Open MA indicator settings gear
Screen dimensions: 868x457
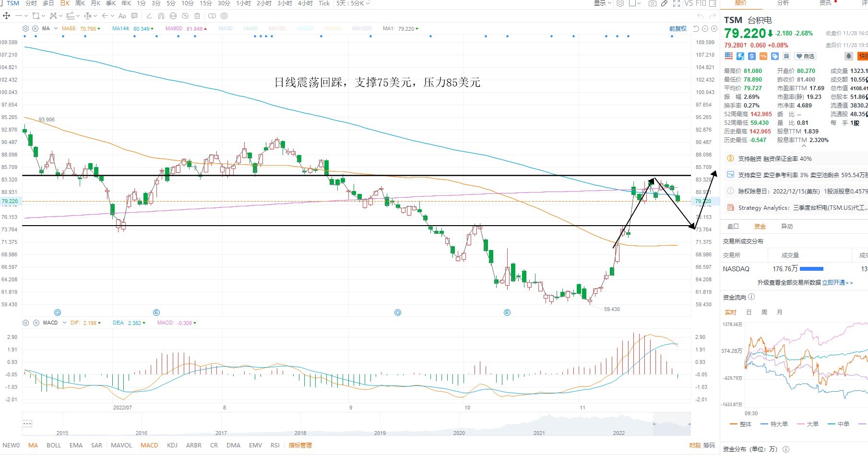tap(25, 28)
